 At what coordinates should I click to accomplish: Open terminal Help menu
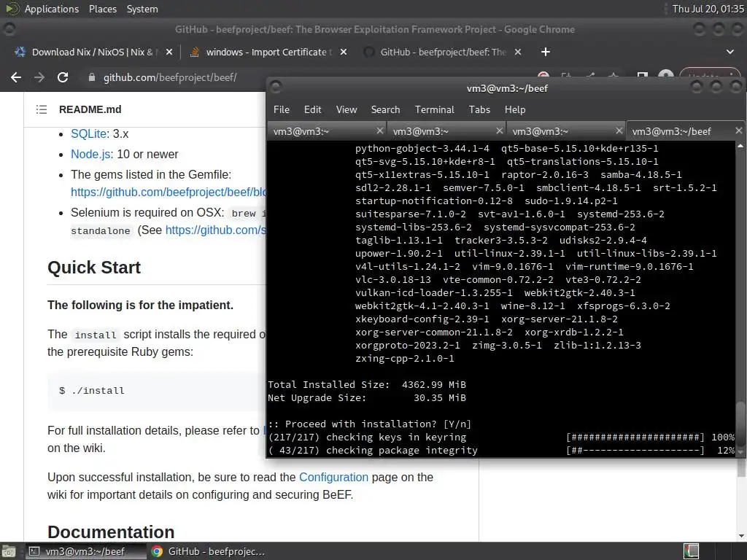click(x=515, y=109)
